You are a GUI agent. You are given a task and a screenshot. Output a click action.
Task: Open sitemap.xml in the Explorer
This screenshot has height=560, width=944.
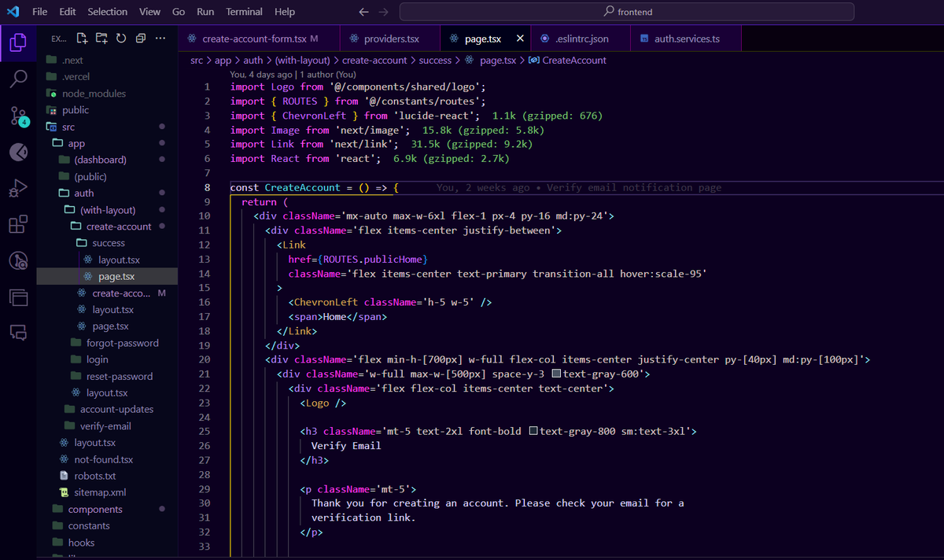107,492
